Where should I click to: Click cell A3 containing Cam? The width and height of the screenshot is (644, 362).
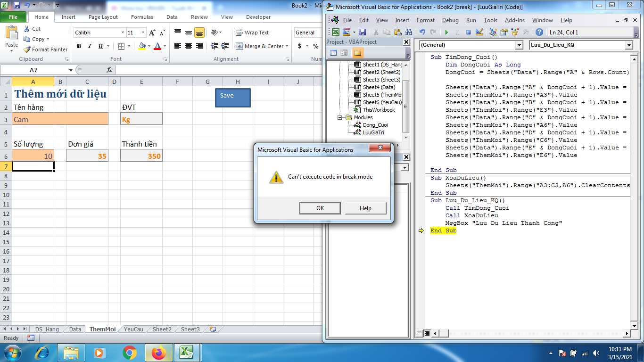pyautogui.click(x=60, y=119)
